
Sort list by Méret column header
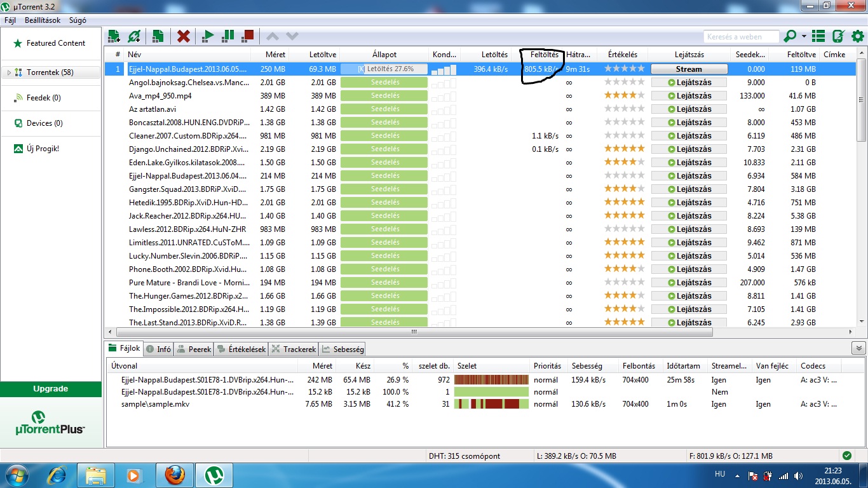(271, 55)
